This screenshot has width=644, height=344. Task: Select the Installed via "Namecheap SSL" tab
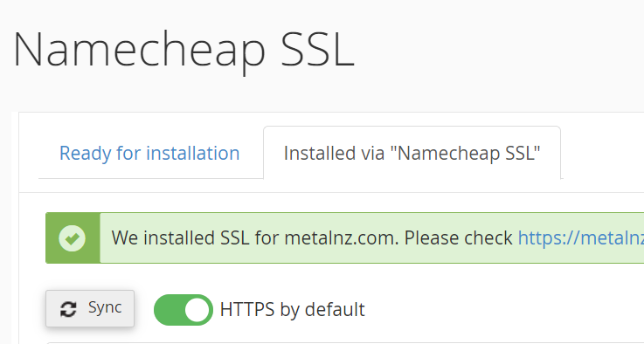coord(412,153)
